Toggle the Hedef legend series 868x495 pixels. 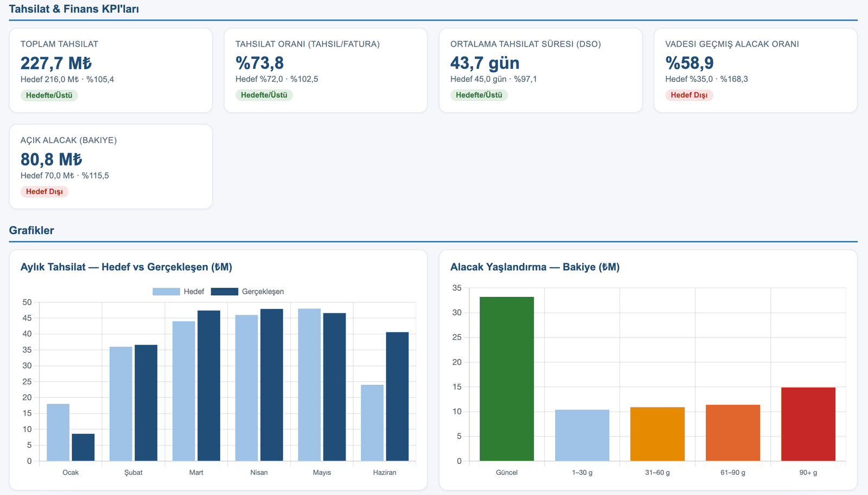(x=178, y=291)
